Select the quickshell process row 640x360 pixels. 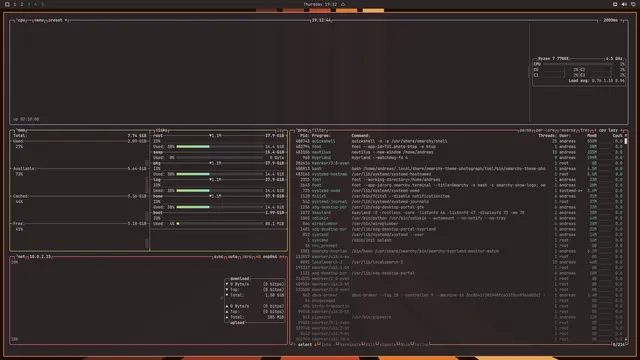pyautogui.click(x=458, y=141)
